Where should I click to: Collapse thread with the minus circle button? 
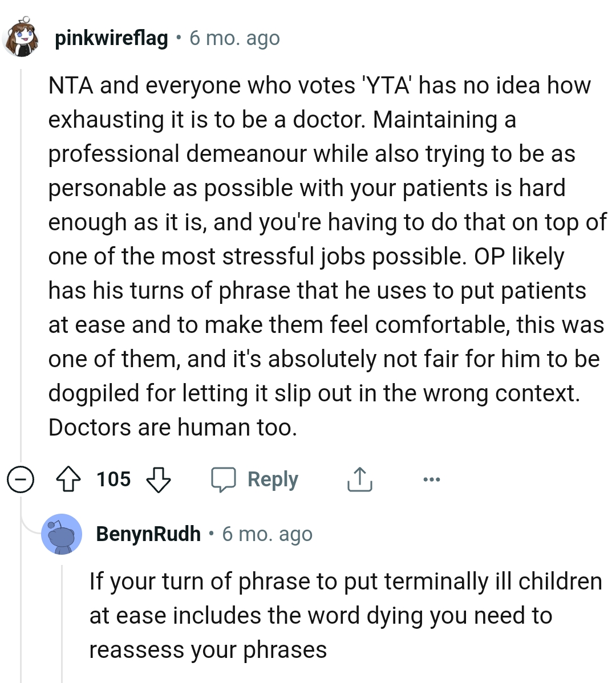tap(21, 479)
